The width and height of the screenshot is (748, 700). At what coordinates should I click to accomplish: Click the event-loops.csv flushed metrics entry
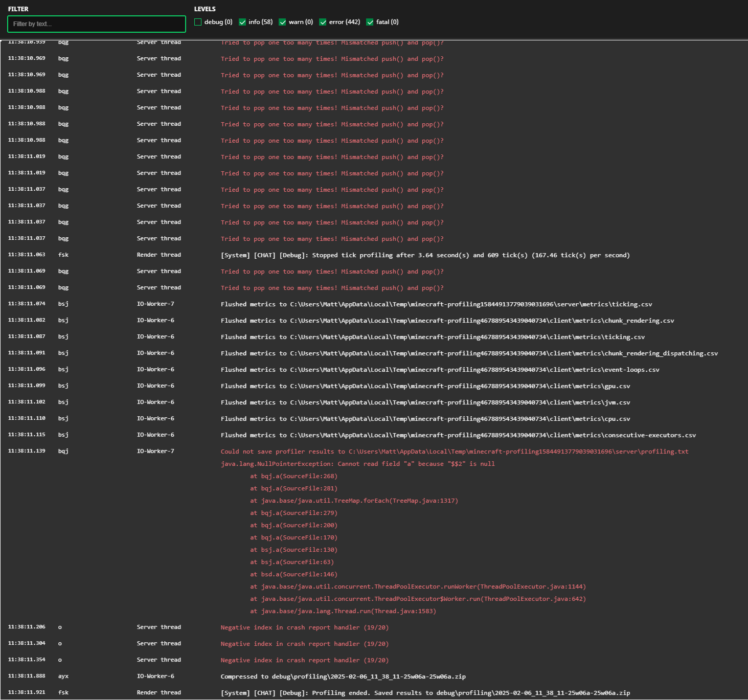[x=440, y=370]
